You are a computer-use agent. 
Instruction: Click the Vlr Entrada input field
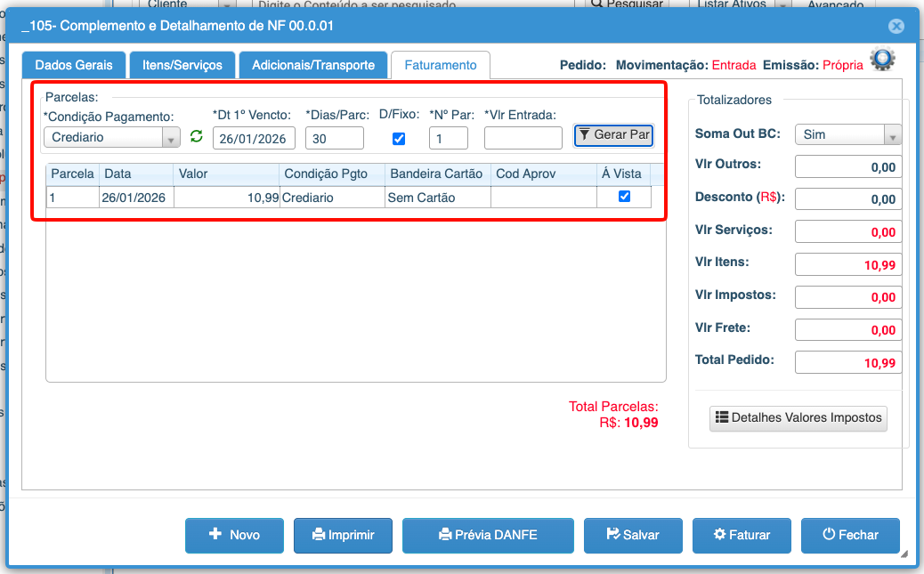pos(523,138)
